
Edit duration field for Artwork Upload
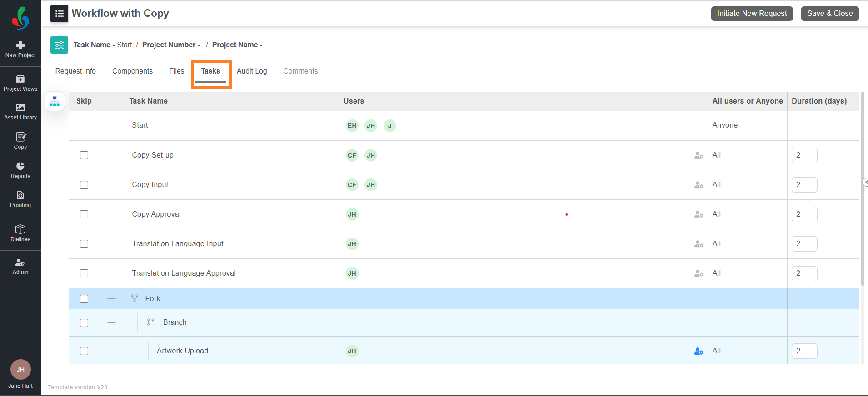804,351
